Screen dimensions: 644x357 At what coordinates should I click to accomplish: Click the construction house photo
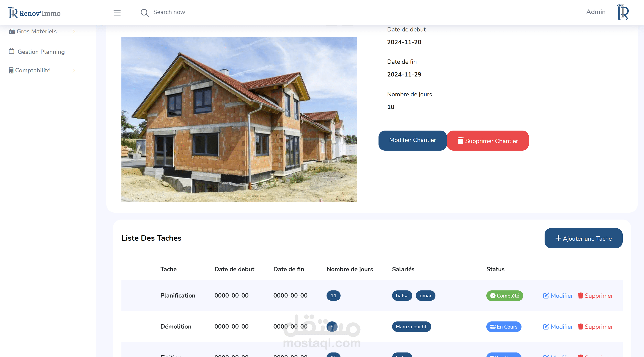pos(239,119)
